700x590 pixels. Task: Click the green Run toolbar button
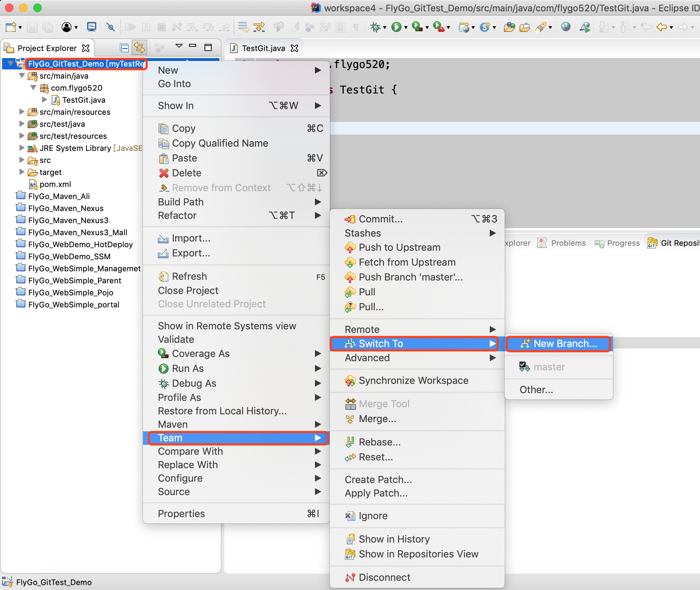tap(396, 27)
